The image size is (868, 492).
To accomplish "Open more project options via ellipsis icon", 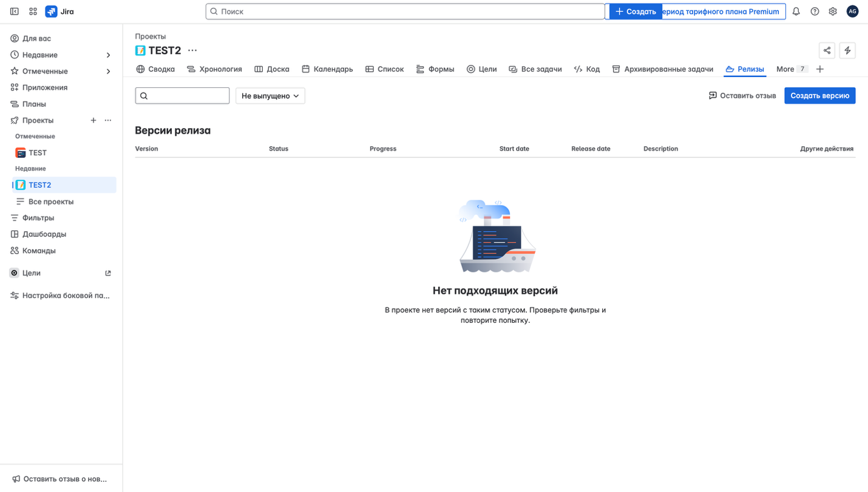I will pos(108,120).
